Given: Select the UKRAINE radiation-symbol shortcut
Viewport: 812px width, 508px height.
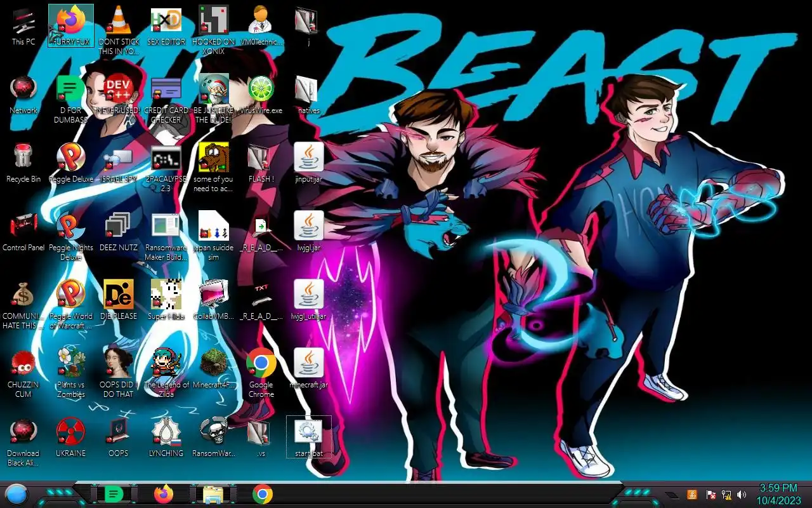Looking at the screenshot, I should [71, 438].
